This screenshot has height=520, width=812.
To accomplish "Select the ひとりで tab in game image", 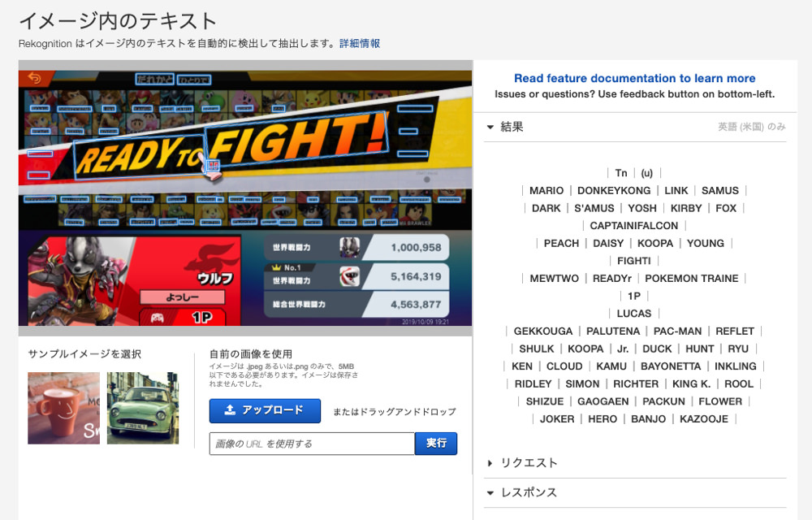I will pos(195,80).
